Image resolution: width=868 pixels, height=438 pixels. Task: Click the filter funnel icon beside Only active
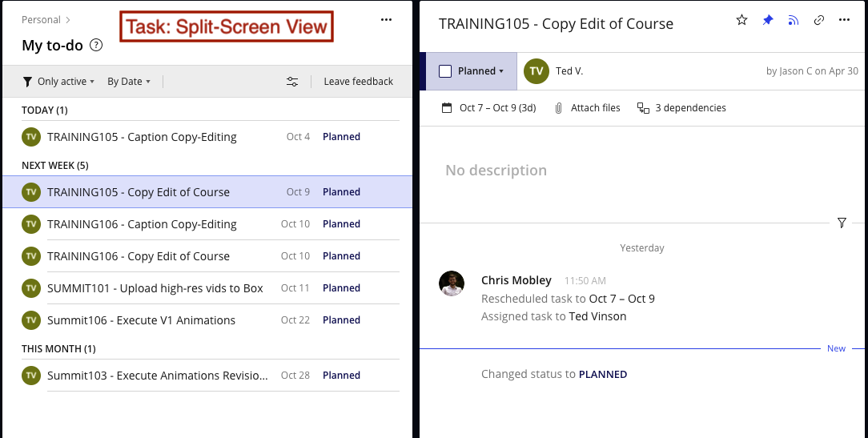[27, 82]
